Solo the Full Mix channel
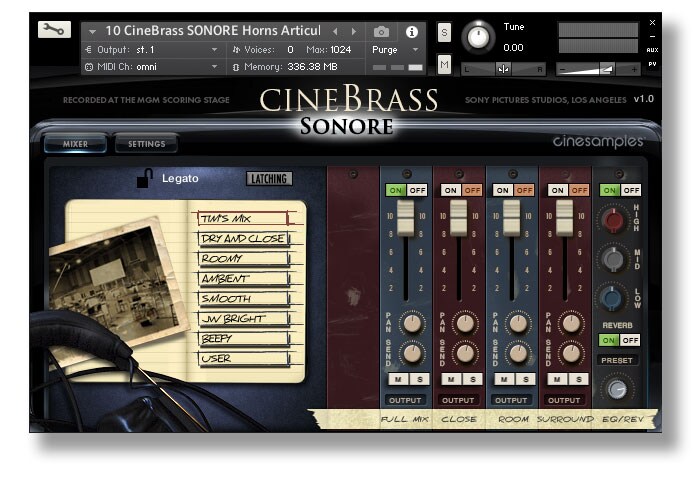Viewport: 693px width, 481px height. [x=419, y=379]
